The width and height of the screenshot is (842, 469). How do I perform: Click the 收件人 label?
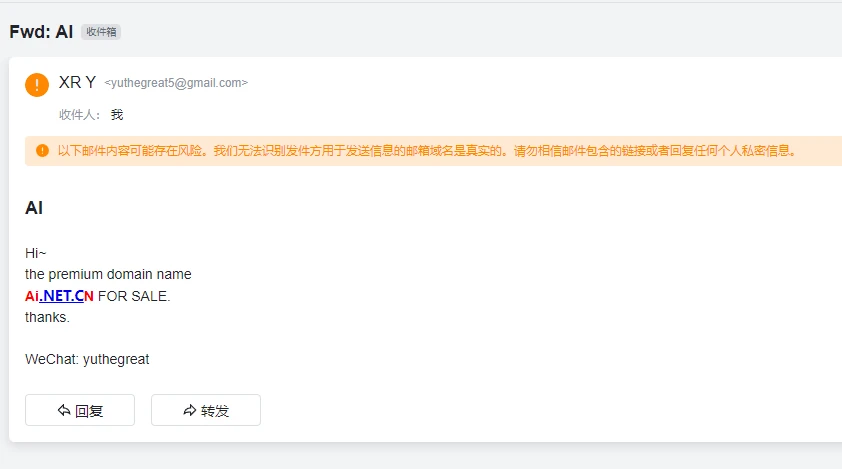point(80,115)
